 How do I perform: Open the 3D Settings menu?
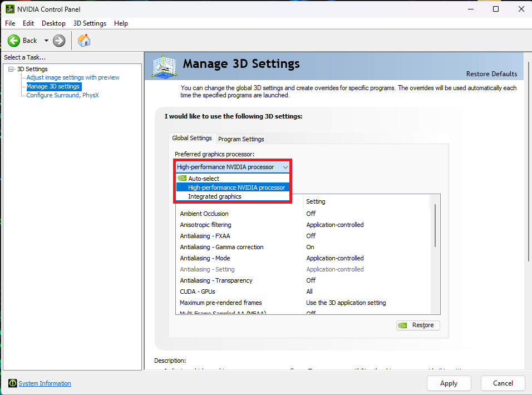click(89, 23)
